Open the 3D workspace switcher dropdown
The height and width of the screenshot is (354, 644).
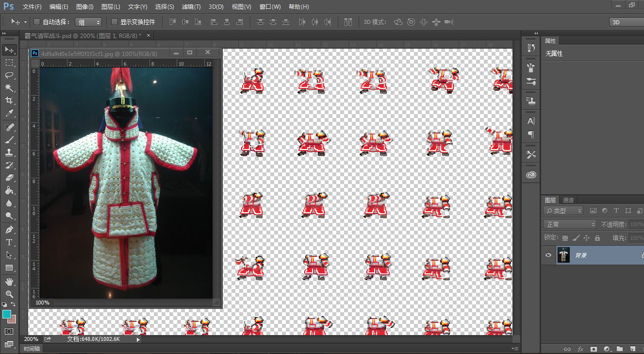pyautogui.click(x=627, y=22)
